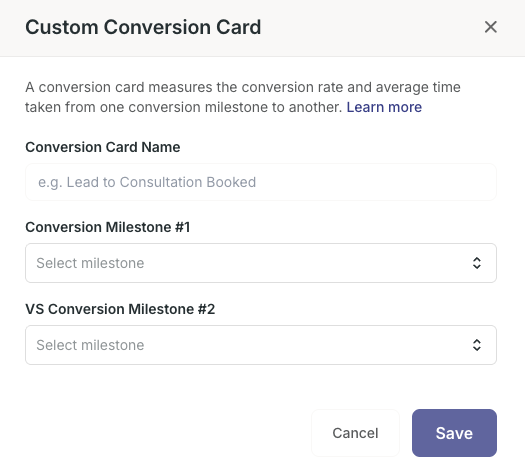
Task: Click Select milestone placeholder under Milestone #1
Action: [x=90, y=263]
